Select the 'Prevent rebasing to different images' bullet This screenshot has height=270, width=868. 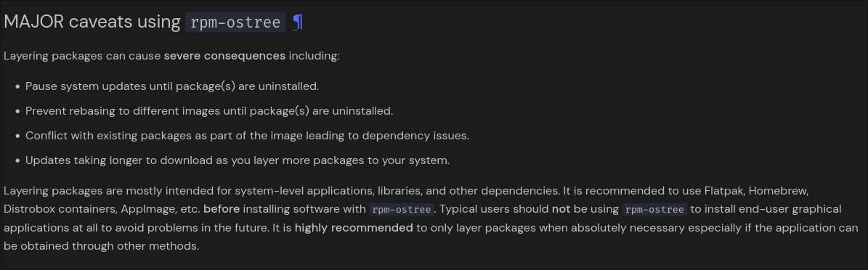(209, 110)
